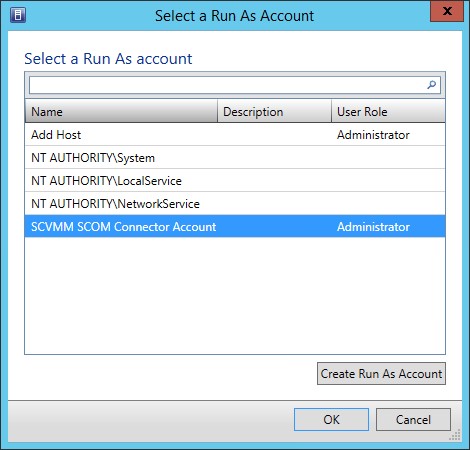Sort by the Description column header
Screen dimensions: 470x450
click(274, 111)
